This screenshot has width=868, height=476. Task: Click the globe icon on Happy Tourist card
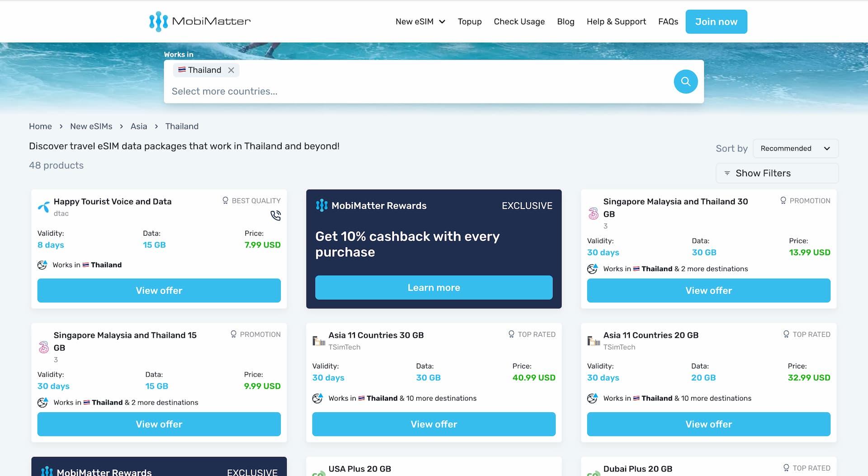(x=42, y=265)
